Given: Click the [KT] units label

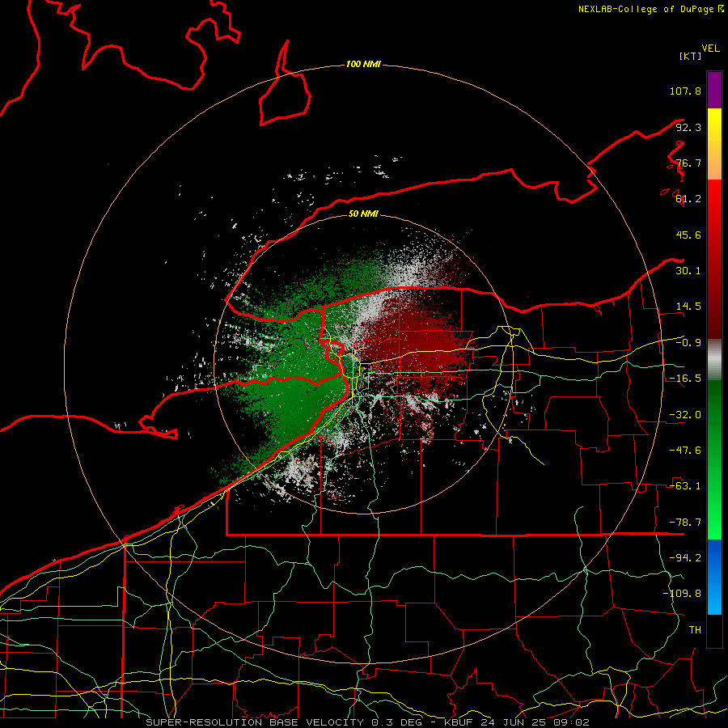Looking at the screenshot, I should pyautogui.click(x=690, y=56).
